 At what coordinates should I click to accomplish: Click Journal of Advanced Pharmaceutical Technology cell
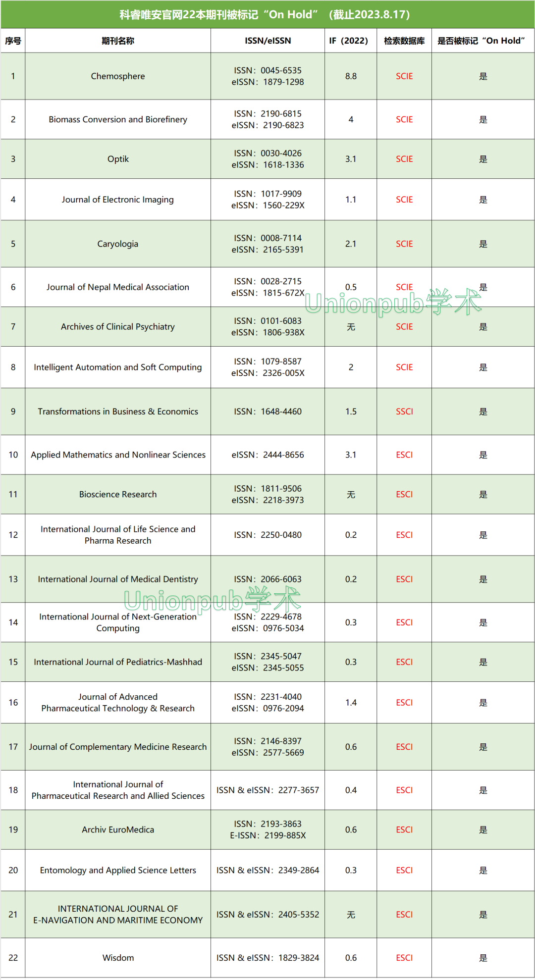pyautogui.click(x=118, y=703)
